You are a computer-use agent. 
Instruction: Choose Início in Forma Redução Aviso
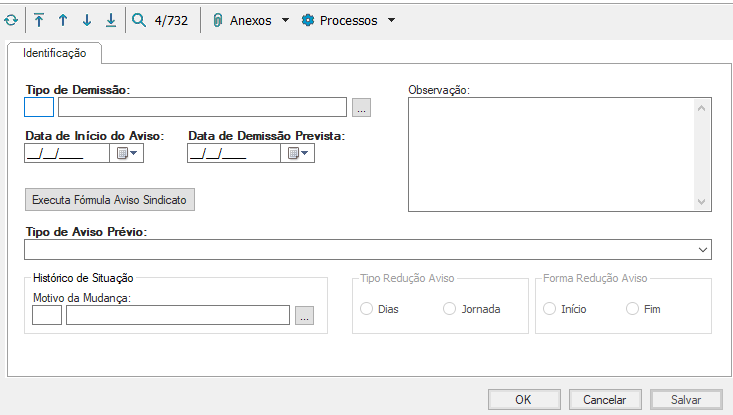(x=549, y=309)
